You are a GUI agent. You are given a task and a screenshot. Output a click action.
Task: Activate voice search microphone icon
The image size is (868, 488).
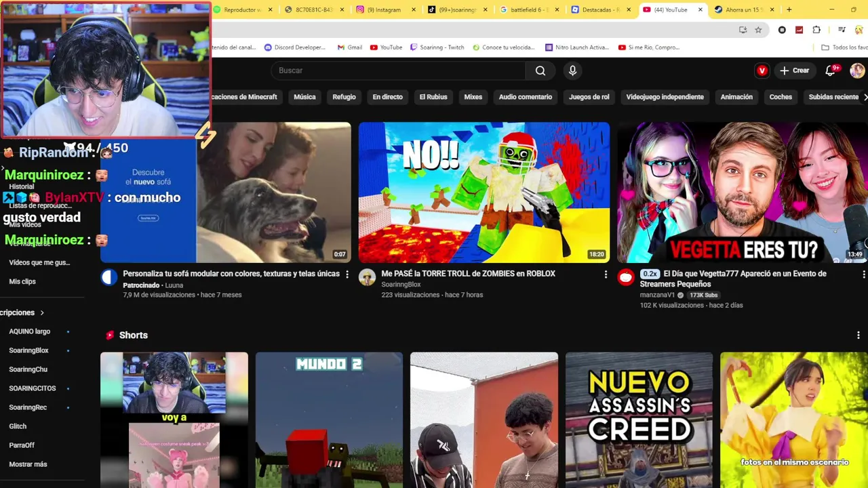tap(572, 70)
